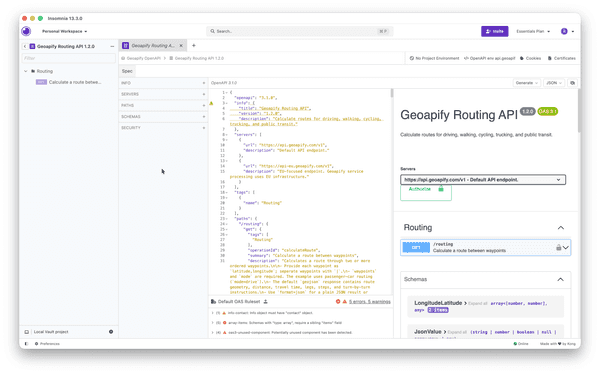Select the Spec tab
600x374 pixels.
[x=127, y=71]
